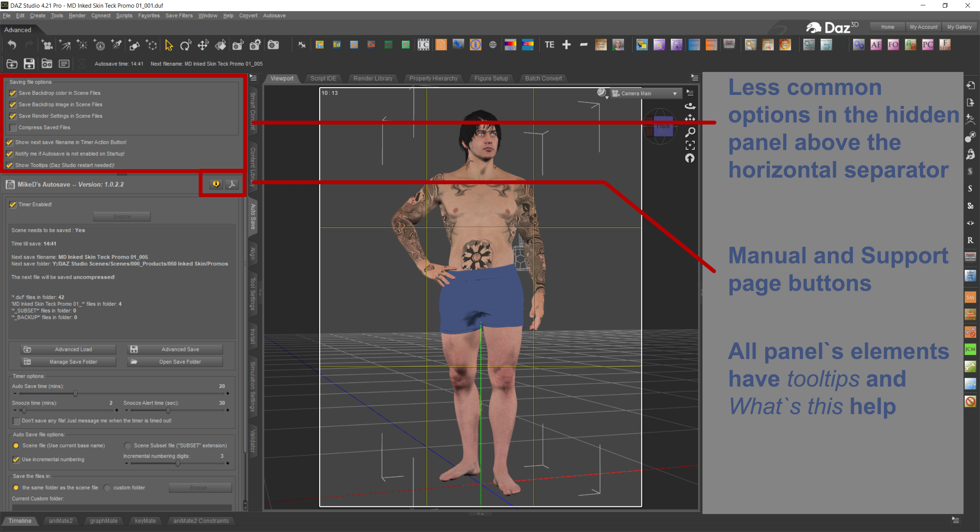Open the Autosave manual yellow button

point(216,184)
